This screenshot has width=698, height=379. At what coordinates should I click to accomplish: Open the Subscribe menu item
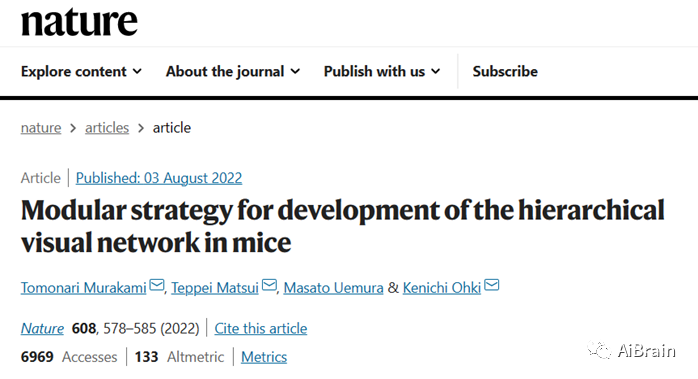tap(505, 71)
